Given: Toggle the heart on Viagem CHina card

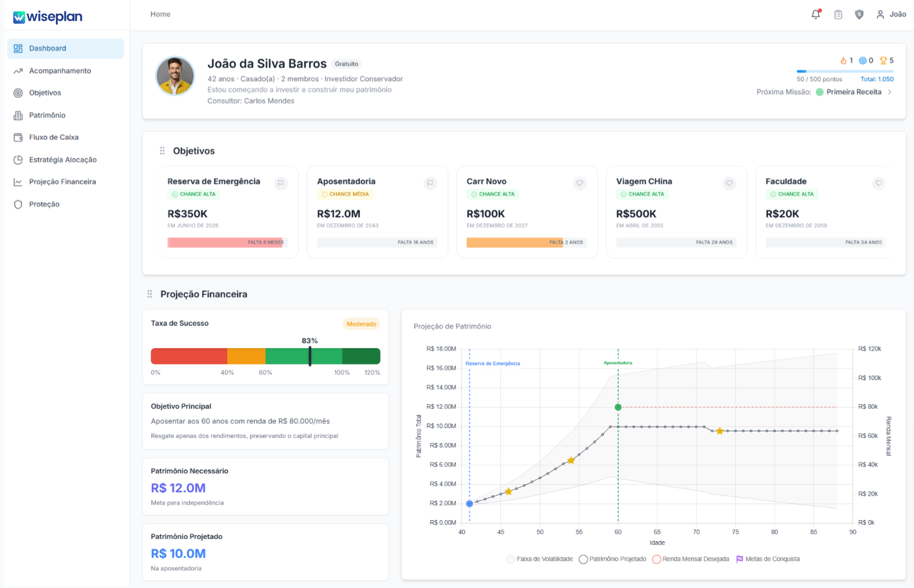Looking at the screenshot, I should click(729, 183).
